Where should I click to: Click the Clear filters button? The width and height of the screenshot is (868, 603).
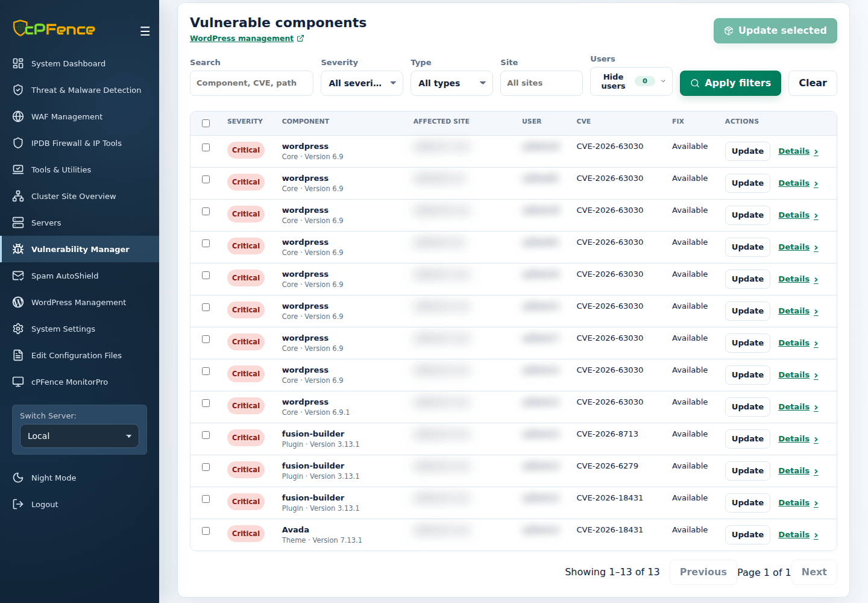(x=813, y=83)
